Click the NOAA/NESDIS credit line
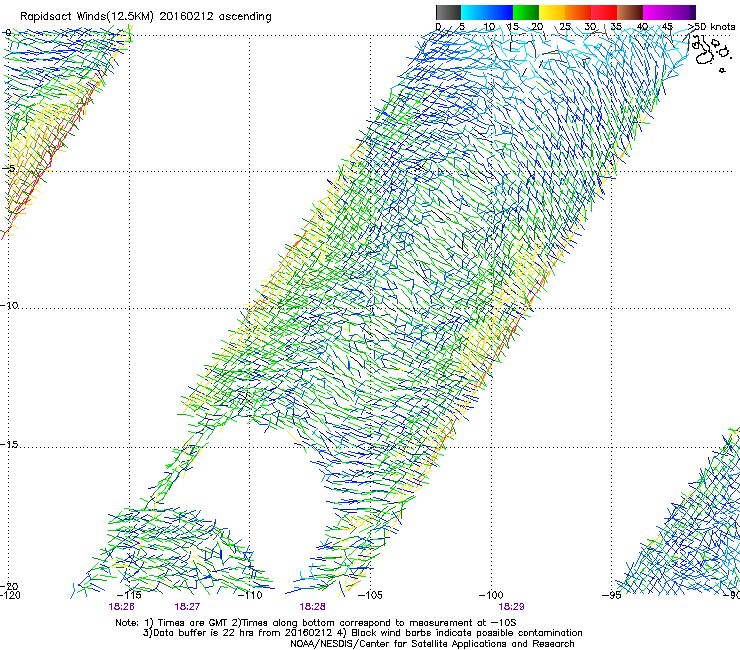The image size is (740, 650). [432, 644]
